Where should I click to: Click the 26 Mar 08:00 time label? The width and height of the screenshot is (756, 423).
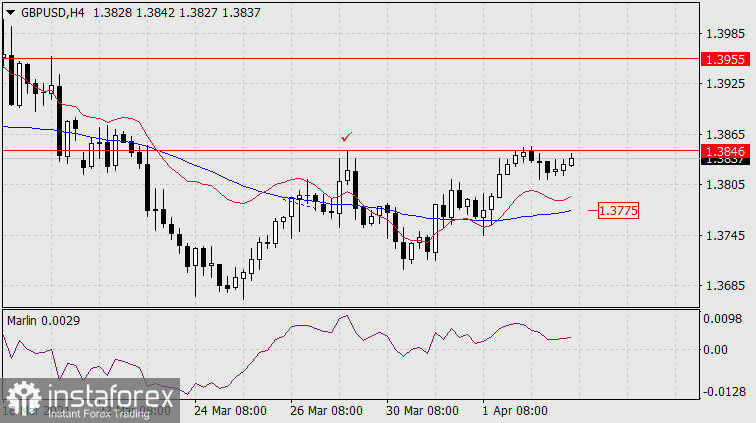[326, 411]
